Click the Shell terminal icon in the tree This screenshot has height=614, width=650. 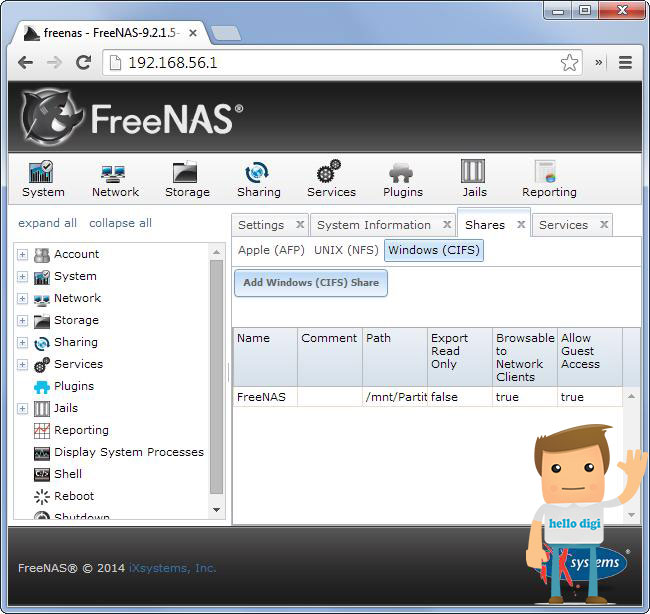pyautogui.click(x=41, y=475)
